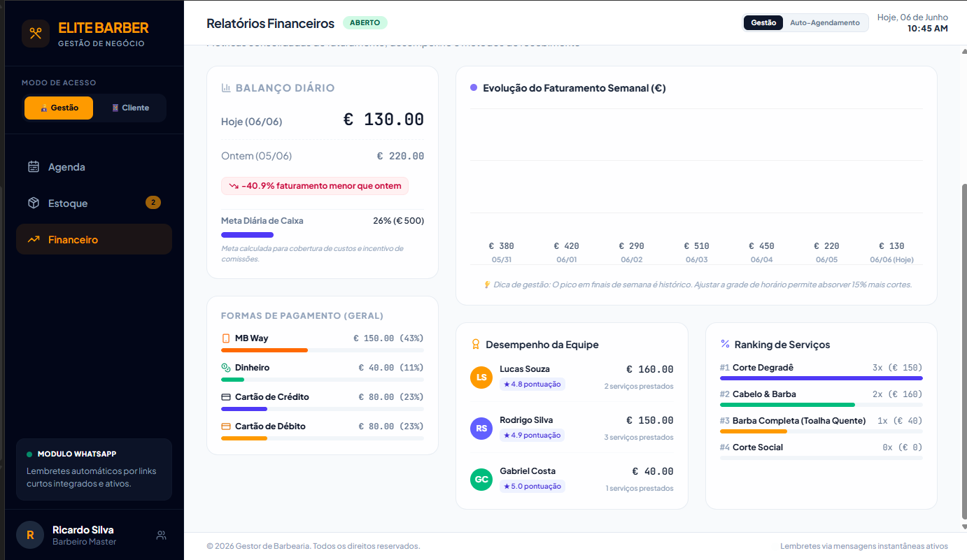Screen dimensions: 967x560
Task: Click the users icon next to Ricardo Silva
Action: 162,536
